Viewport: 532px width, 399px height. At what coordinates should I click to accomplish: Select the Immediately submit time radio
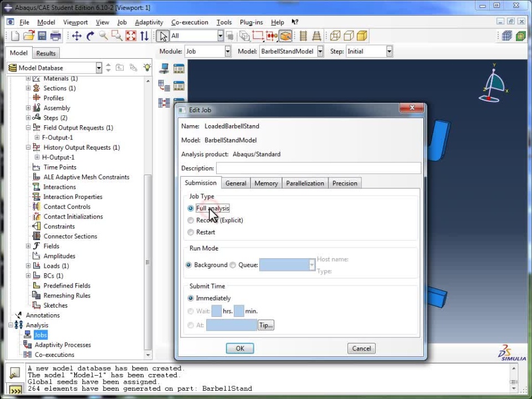(x=190, y=298)
